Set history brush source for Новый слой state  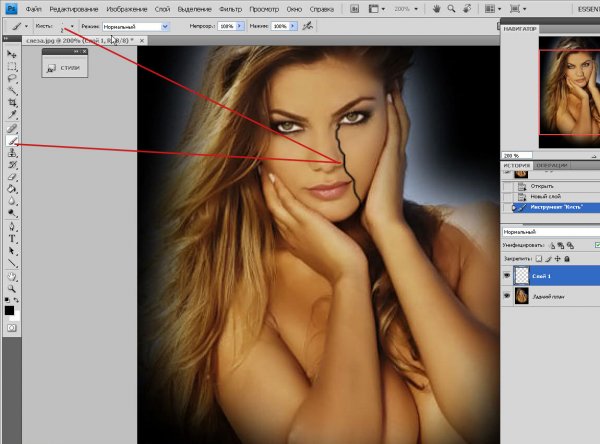507,197
